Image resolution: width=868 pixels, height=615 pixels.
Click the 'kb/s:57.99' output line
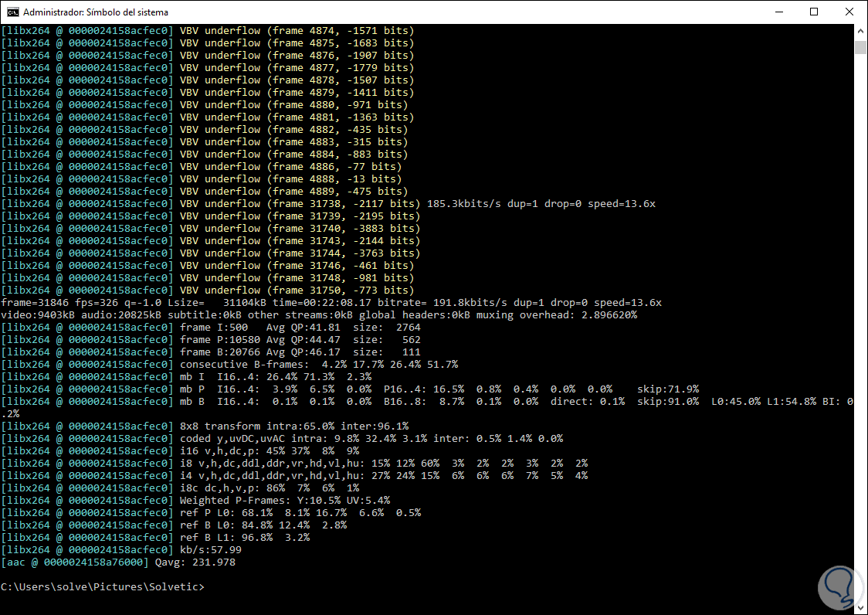tap(121, 549)
